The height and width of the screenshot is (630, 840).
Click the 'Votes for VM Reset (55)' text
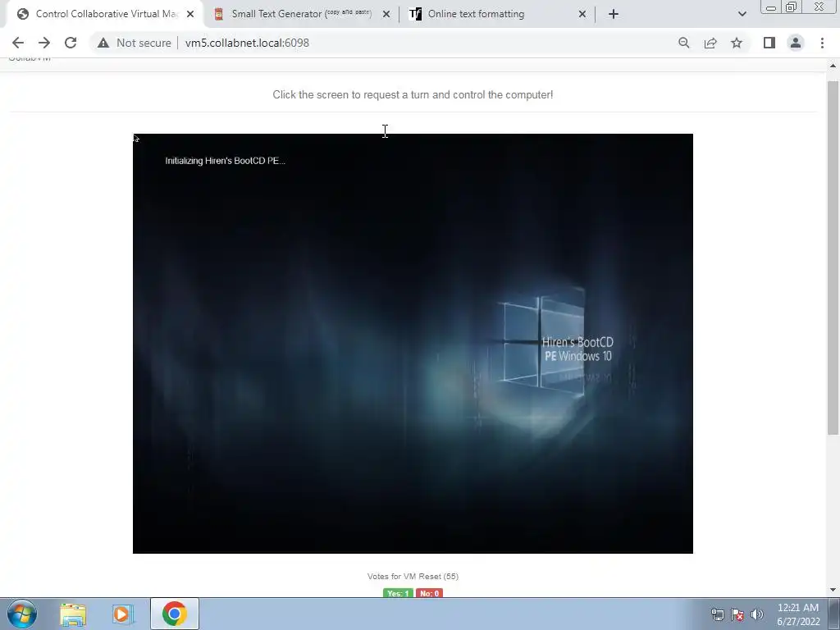[x=413, y=577]
